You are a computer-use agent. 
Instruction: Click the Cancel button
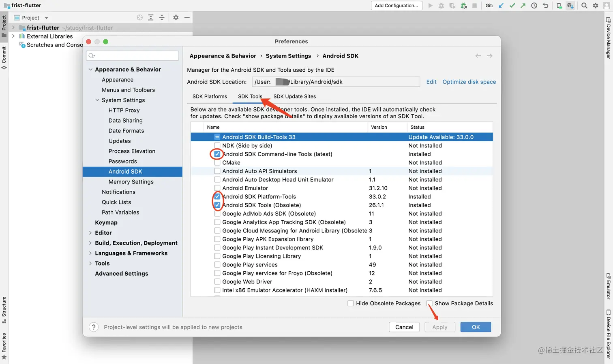coord(404,327)
